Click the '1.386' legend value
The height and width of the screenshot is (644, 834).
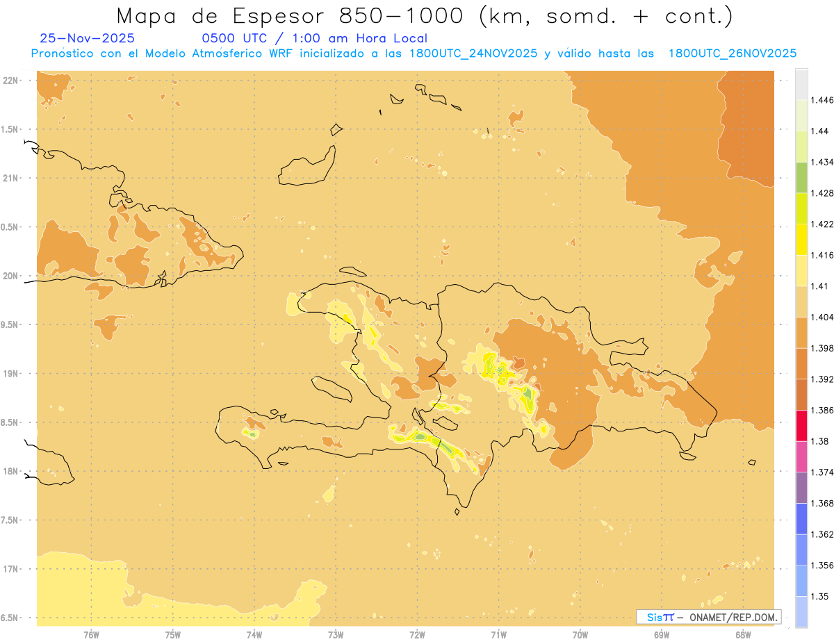(x=824, y=410)
